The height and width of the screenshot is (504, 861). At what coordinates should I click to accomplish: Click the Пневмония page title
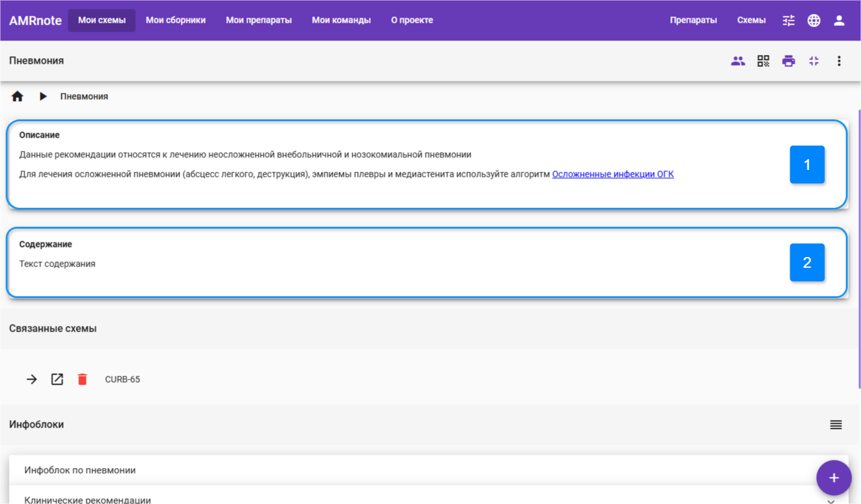tap(37, 61)
